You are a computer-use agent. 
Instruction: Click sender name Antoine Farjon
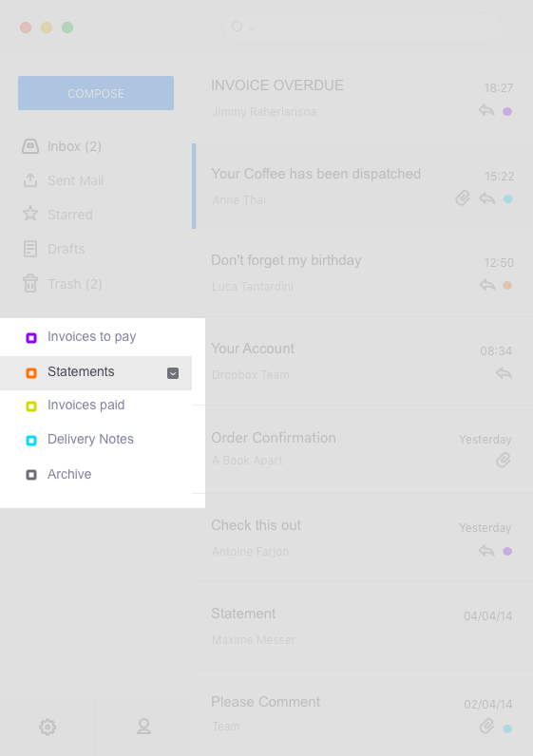250,552
